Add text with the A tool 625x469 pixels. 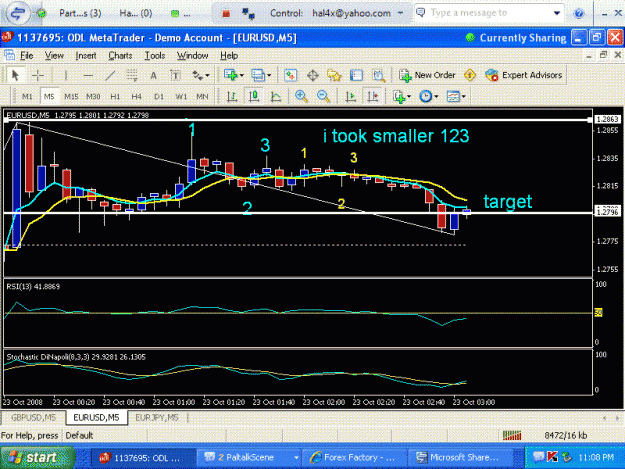(x=153, y=75)
